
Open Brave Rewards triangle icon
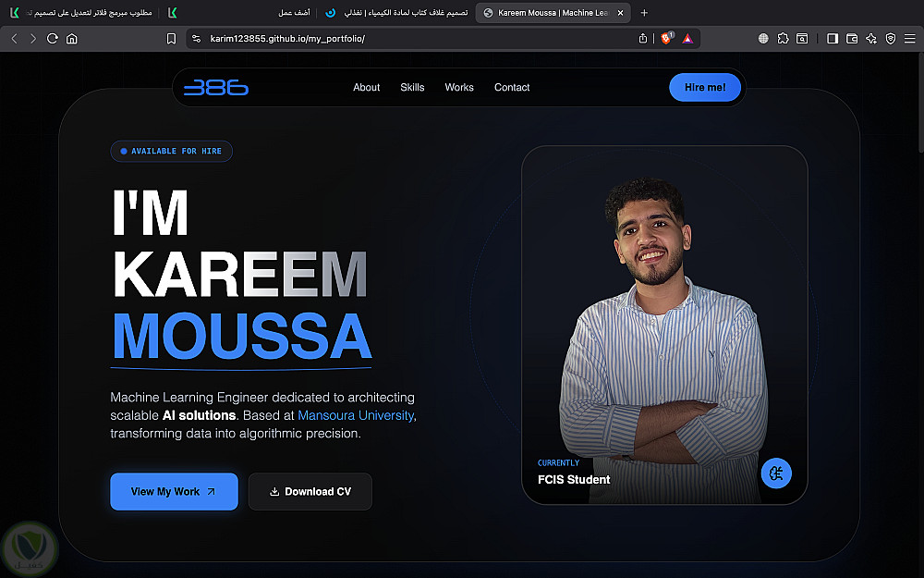tap(687, 38)
